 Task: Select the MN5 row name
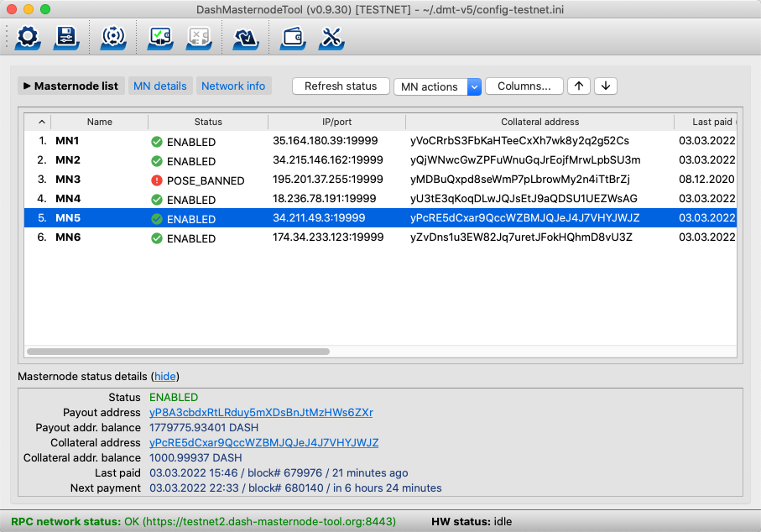(68, 218)
